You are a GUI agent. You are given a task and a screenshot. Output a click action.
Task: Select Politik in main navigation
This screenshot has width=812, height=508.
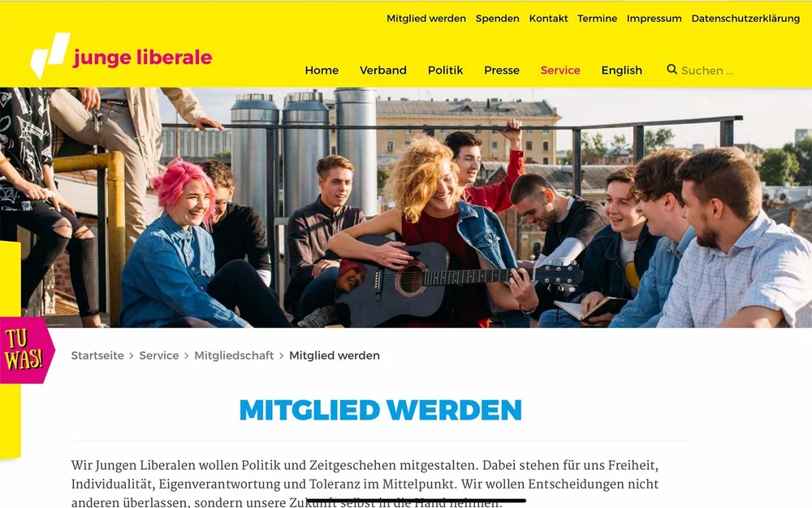(445, 71)
